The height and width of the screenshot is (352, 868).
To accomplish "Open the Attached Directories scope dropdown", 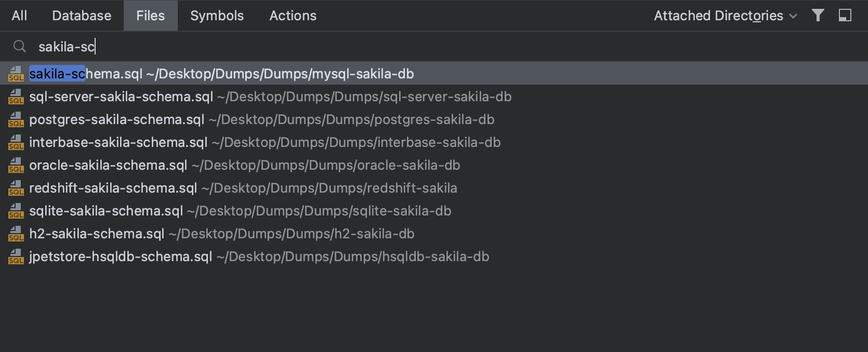I will [x=725, y=16].
